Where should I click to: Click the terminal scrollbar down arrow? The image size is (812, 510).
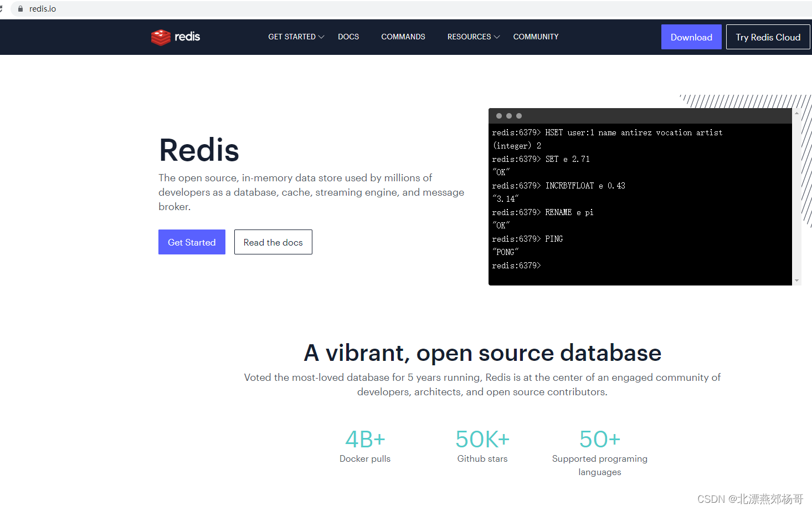(796, 280)
